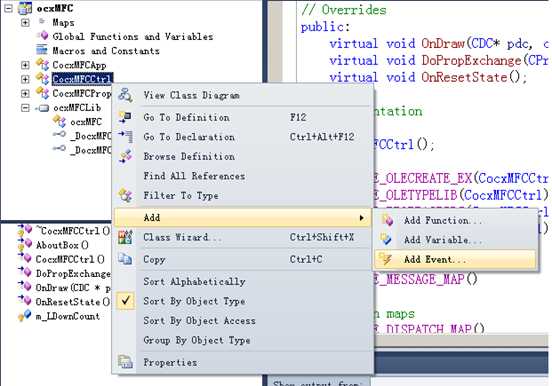552x386 pixels.
Task: Select Browse Definition menu entry
Action: (x=243, y=156)
